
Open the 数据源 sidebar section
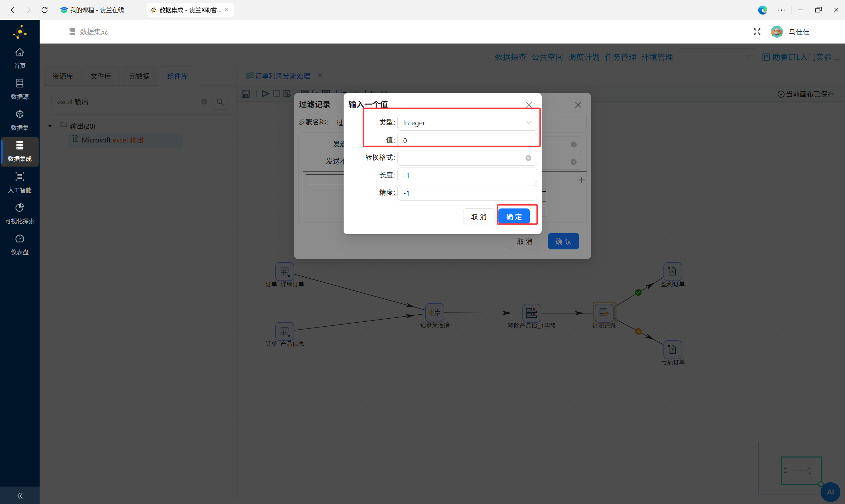pyautogui.click(x=20, y=89)
